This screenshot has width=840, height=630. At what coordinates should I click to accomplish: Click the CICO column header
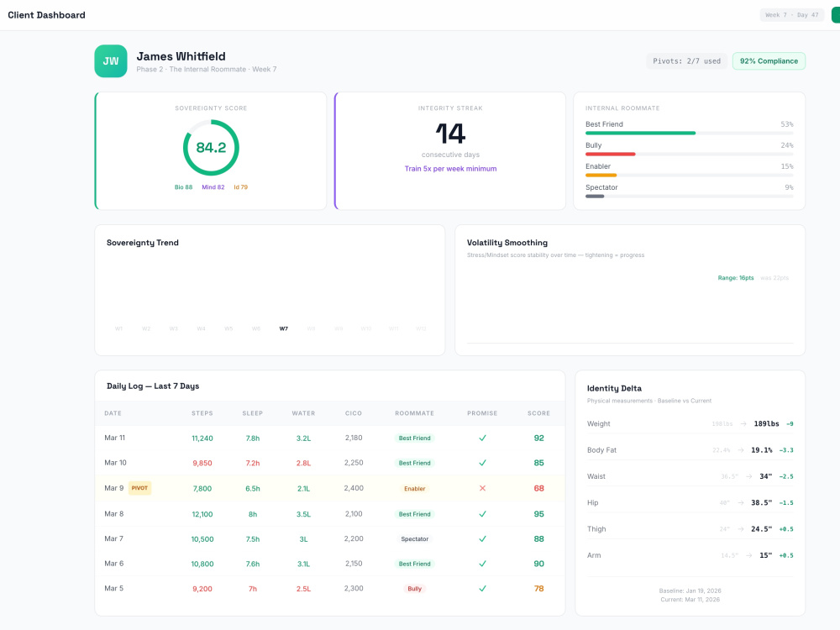pyautogui.click(x=354, y=413)
